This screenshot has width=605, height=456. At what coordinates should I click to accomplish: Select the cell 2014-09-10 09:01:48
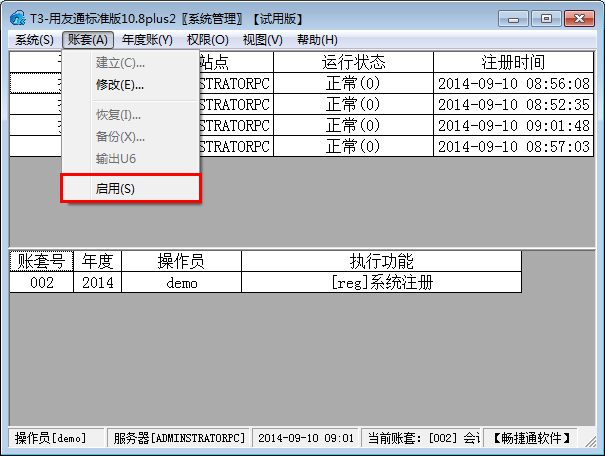coord(513,125)
